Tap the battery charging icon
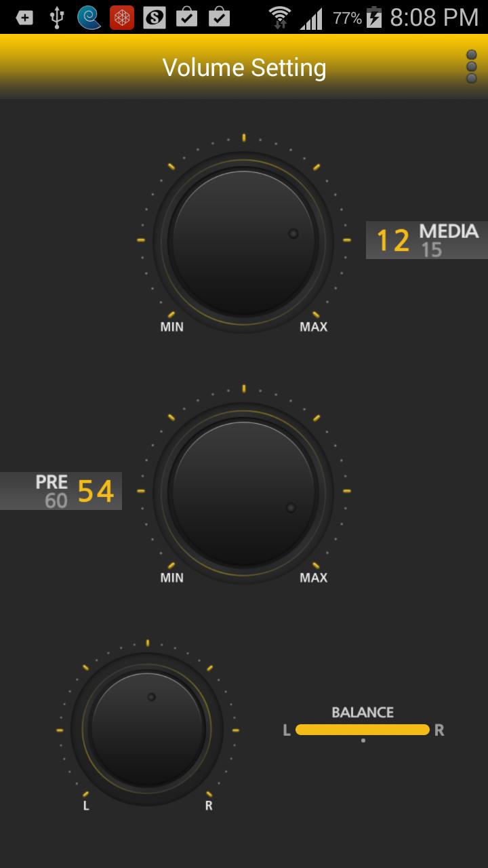The width and height of the screenshot is (488, 868). point(374,17)
